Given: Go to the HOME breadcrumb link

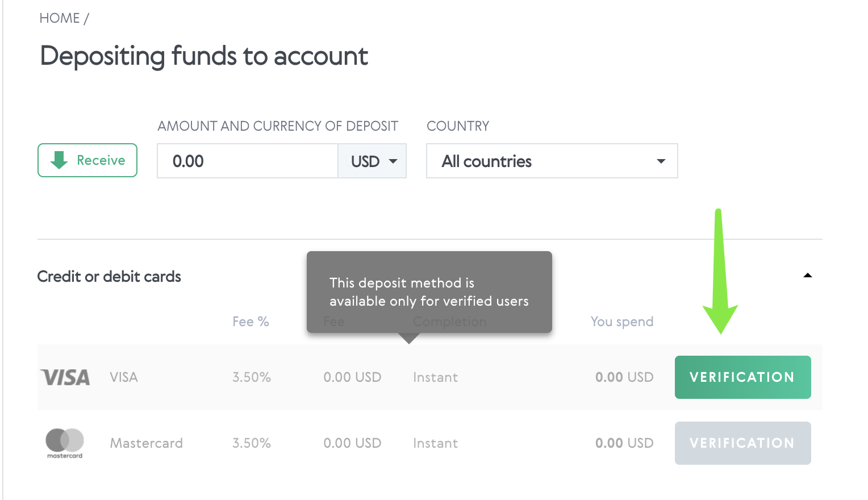Looking at the screenshot, I should point(60,18).
